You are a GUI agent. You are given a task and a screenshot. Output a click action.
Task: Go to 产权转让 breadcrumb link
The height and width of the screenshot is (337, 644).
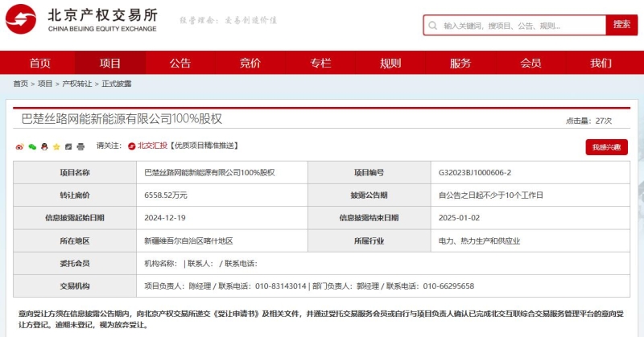(76, 84)
